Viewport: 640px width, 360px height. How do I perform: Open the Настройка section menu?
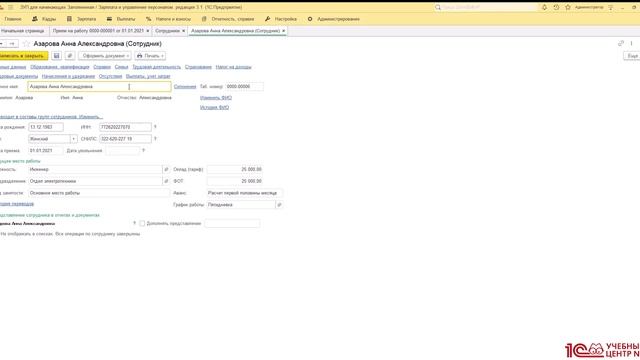click(x=281, y=19)
